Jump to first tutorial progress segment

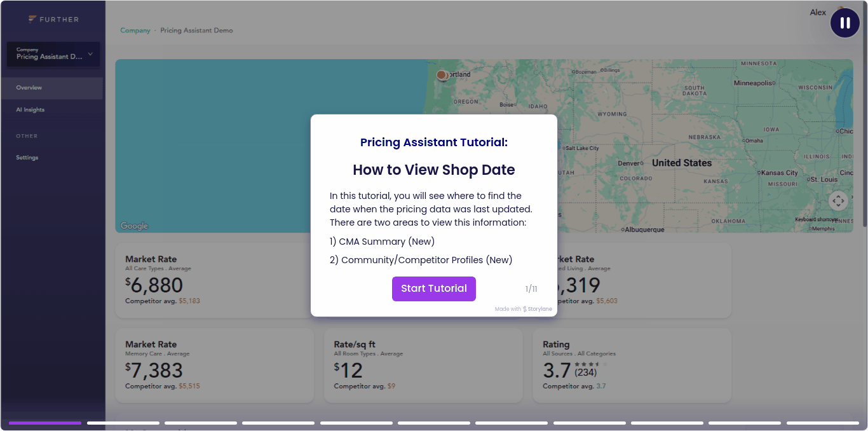click(45, 423)
